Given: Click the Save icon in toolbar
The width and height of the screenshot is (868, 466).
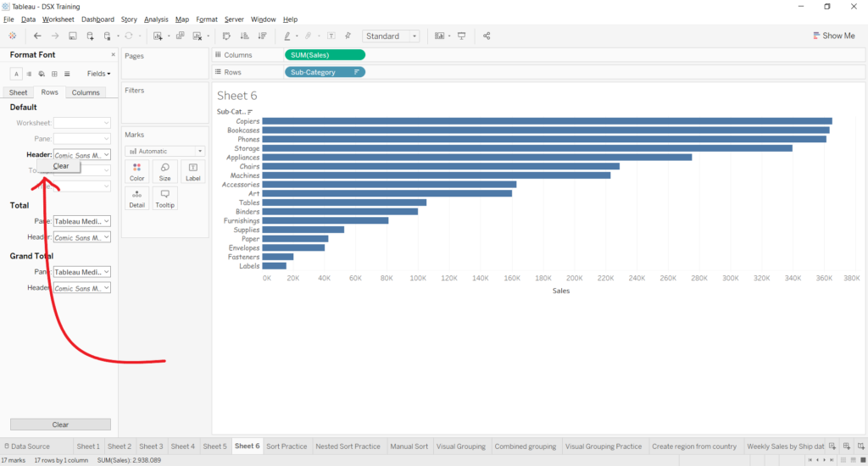Looking at the screenshot, I should point(73,36).
